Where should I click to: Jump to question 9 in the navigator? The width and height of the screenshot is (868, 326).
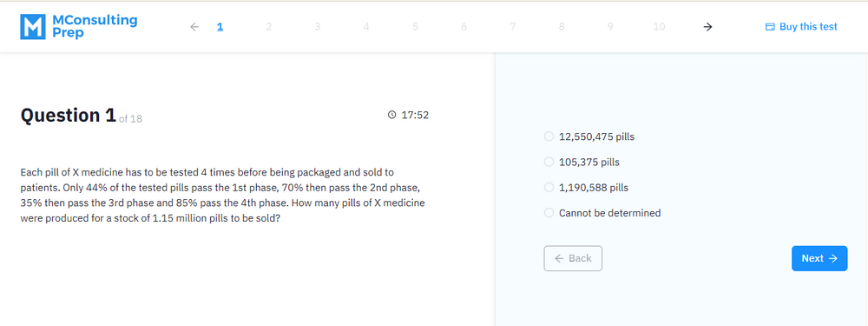[610, 27]
